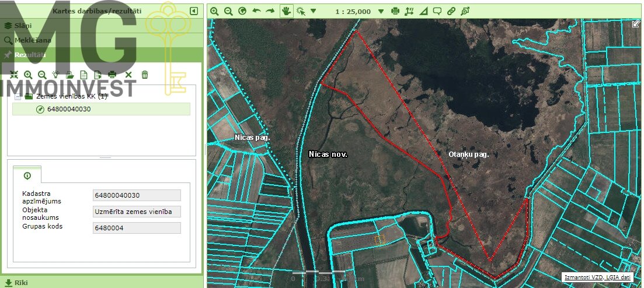
Task: Collapse the left Kartes darbības panel
Action: 194,10
